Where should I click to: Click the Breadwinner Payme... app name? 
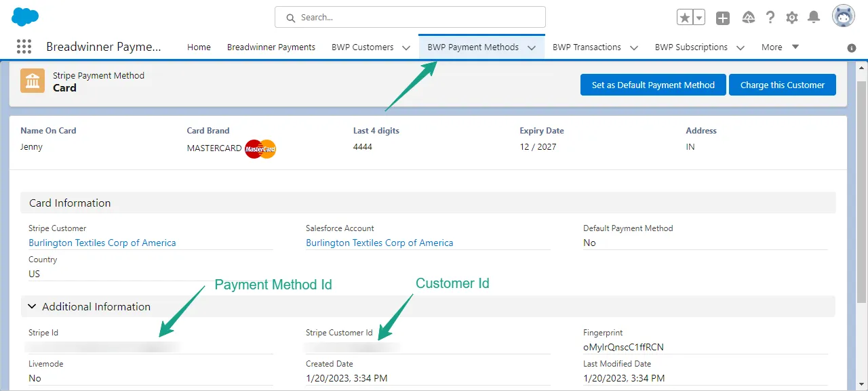coord(104,47)
